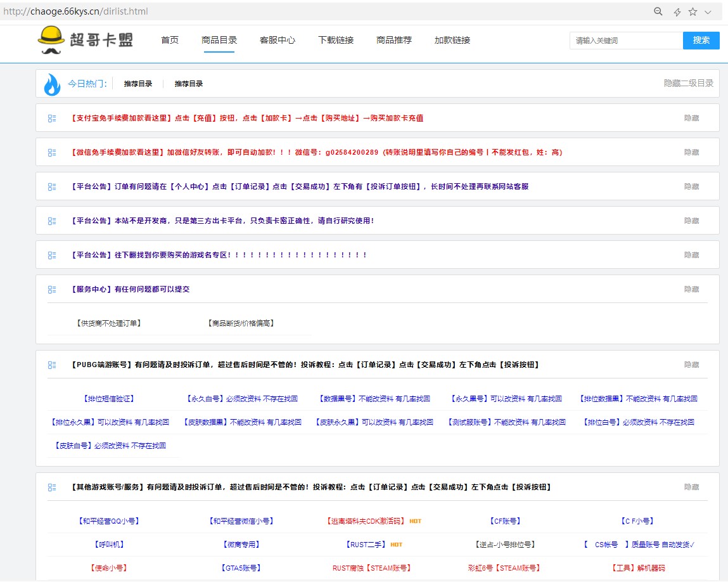Screen dimensions: 728x582
Task: Click the lightning bolt icon in address bar
Action: [677, 12]
